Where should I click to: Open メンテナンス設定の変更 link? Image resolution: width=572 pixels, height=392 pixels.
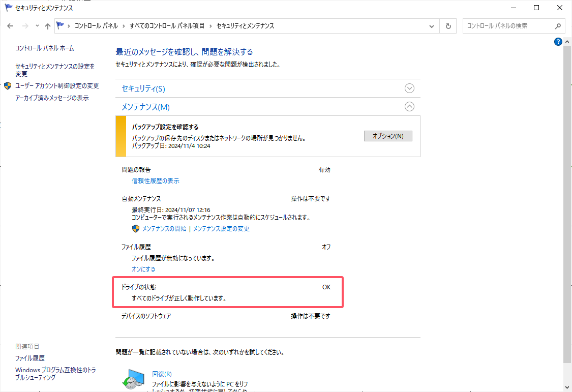(x=221, y=229)
